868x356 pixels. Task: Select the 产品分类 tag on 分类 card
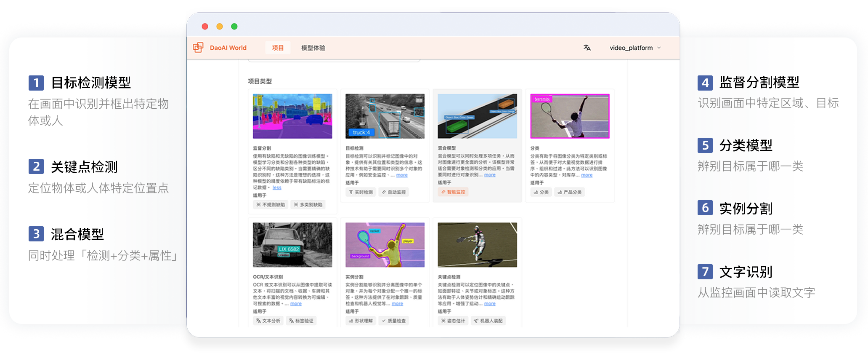570,192
